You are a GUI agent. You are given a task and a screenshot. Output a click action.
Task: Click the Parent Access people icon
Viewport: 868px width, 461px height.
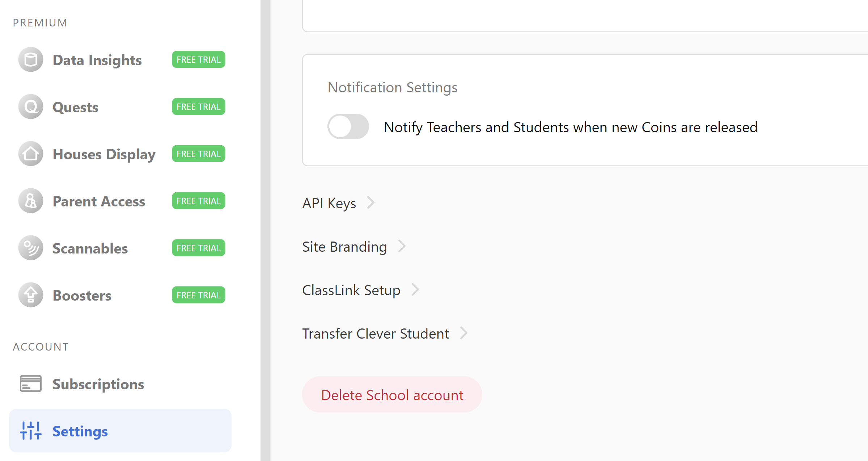pyautogui.click(x=31, y=201)
